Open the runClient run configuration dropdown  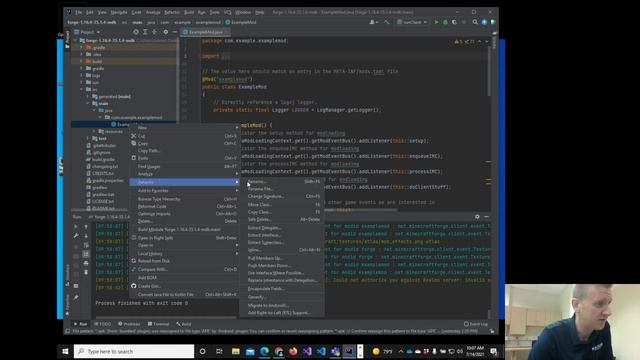click(x=412, y=22)
